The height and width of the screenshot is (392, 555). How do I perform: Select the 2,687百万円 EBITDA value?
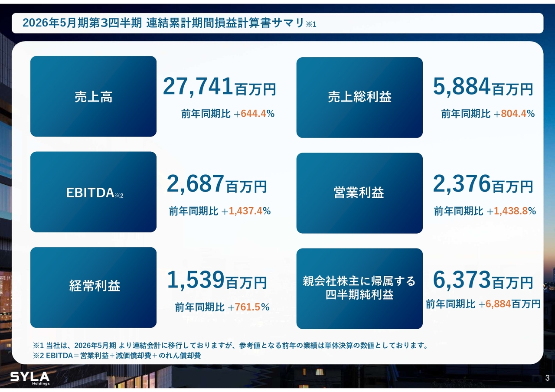pos(217,184)
